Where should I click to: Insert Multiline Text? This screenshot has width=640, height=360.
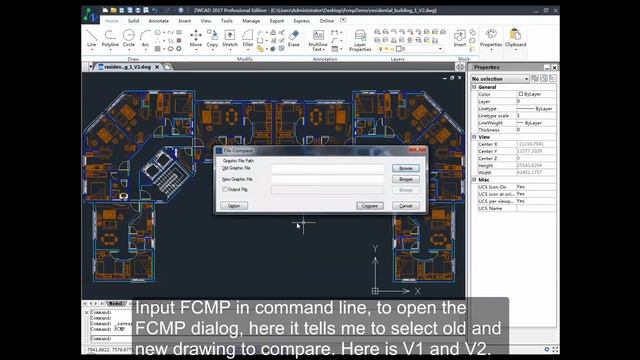pyautogui.click(x=318, y=40)
